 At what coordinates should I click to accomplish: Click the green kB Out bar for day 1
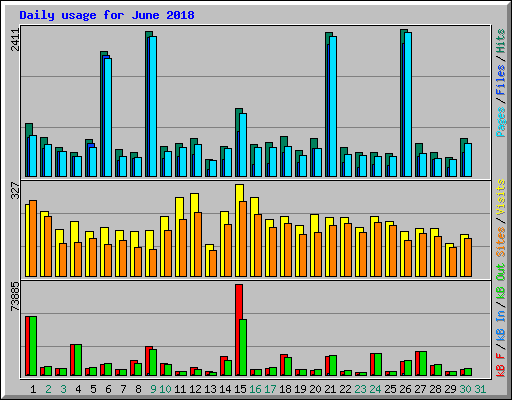pos(33,346)
